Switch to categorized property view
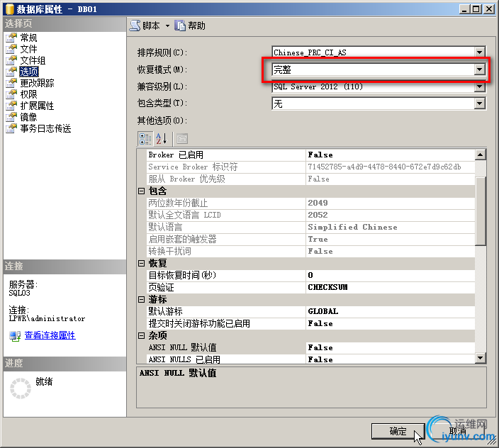499x448 pixels. [145, 139]
